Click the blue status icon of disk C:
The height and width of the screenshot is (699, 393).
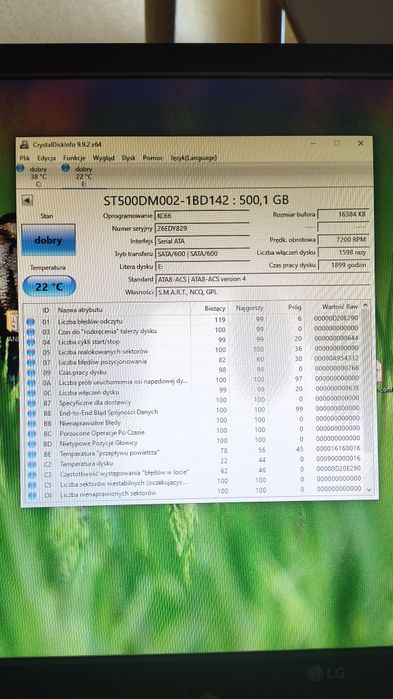(20, 169)
